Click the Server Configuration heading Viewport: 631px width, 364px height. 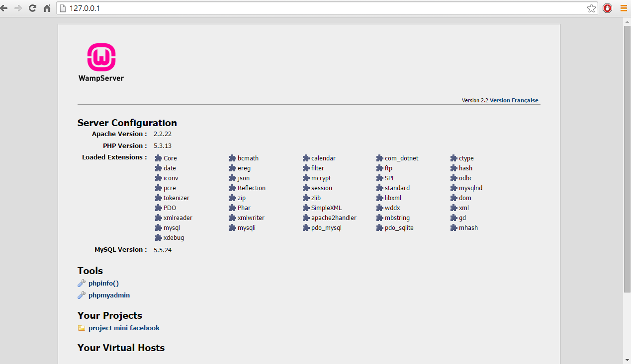(127, 123)
